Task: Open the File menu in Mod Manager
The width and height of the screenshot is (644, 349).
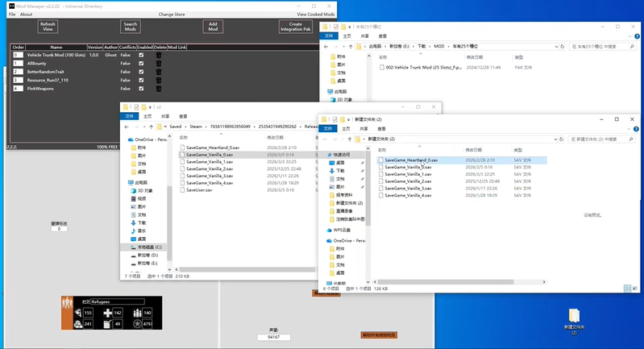Action: pos(12,15)
